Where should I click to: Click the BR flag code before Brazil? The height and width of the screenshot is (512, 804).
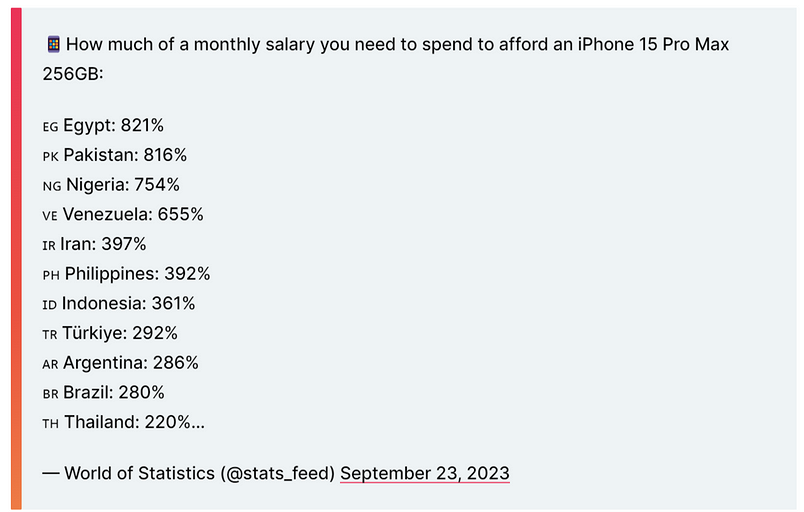pyautogui.click(x=50, y=393)
